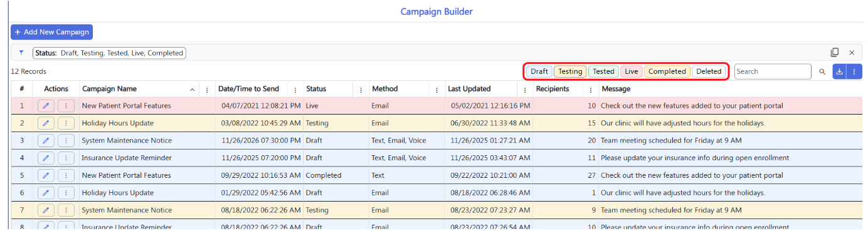Image resolution: width=868 pixels, height=231 pixels.
Task: Focus the Search input field
Action: tap(773, 71)
